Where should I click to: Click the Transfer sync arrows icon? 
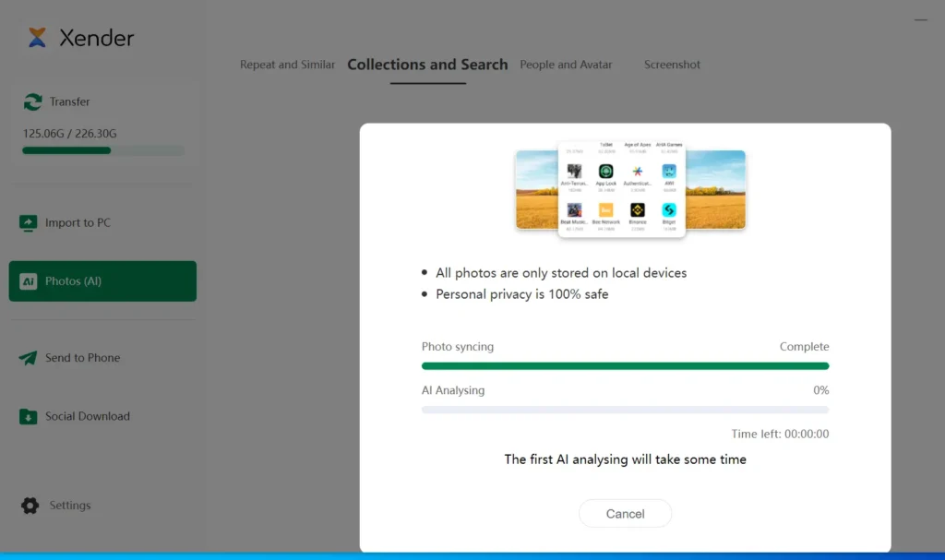tap(32, 101)
